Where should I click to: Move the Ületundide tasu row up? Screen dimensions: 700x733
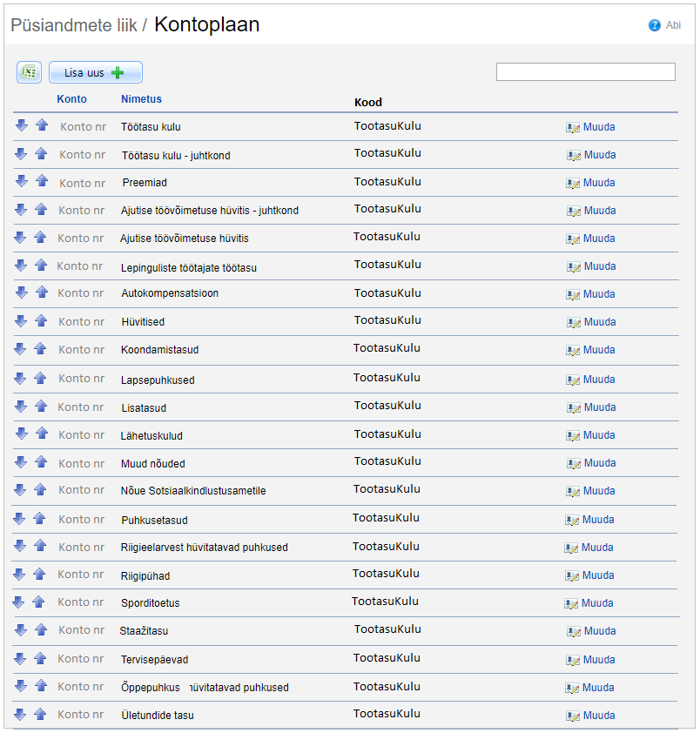click(x=40, y=714)
